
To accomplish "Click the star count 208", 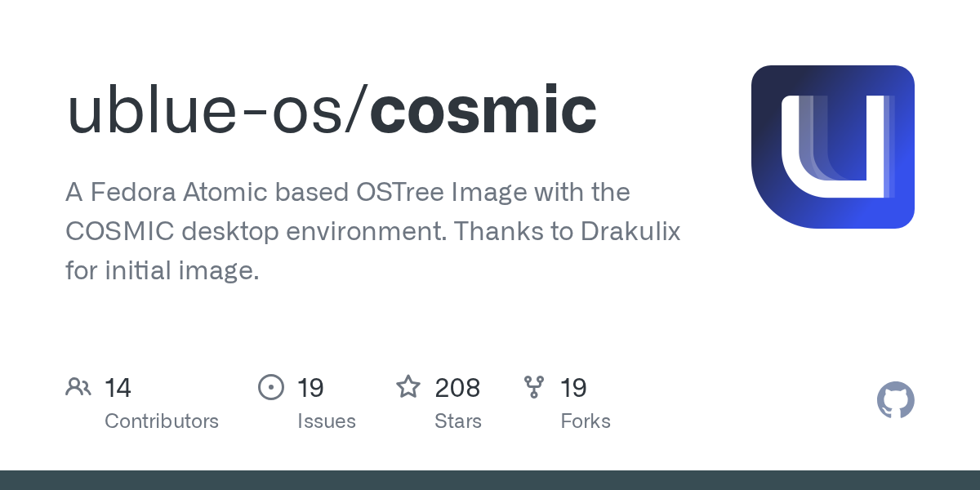I will pyautogui.click(x=457, y=388).
